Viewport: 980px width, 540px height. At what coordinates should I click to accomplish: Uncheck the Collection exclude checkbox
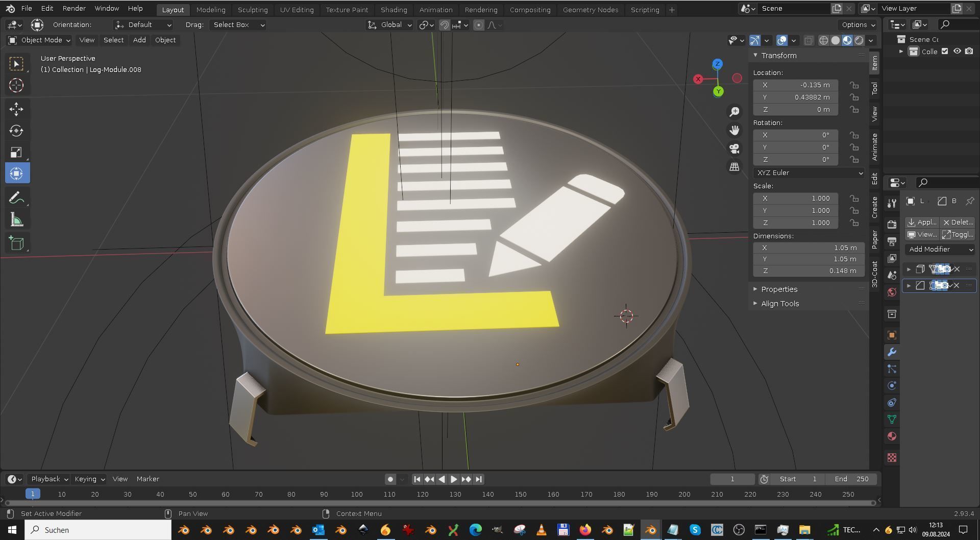945,51
